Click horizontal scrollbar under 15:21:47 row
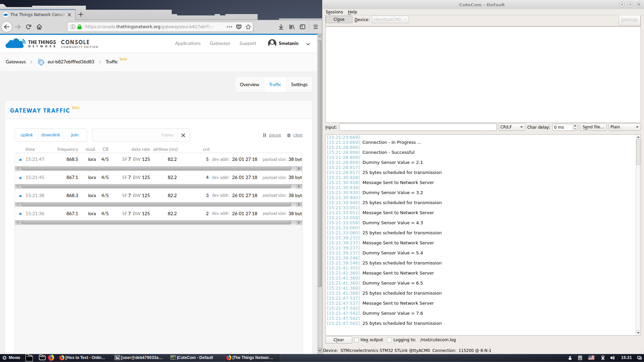 [156, 169]
